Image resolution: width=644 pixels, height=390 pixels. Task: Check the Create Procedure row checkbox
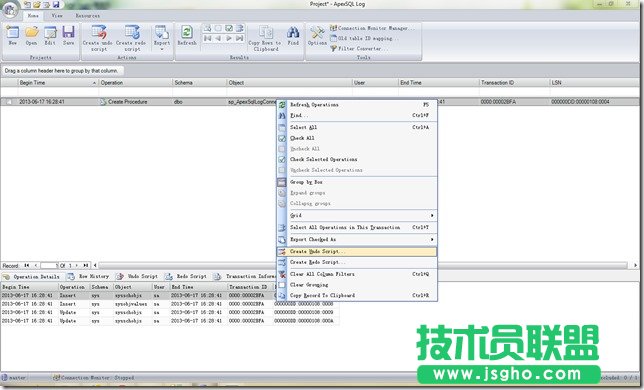tap(9, 102)
